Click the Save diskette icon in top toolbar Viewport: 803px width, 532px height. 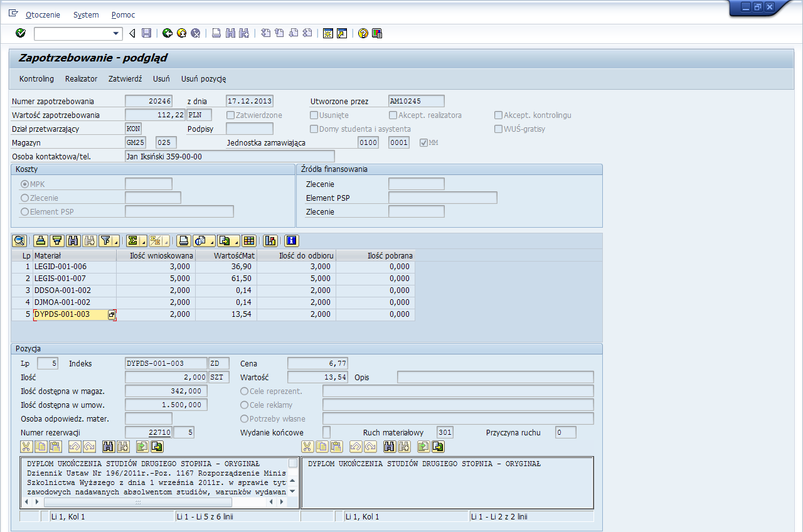(146, 33)
